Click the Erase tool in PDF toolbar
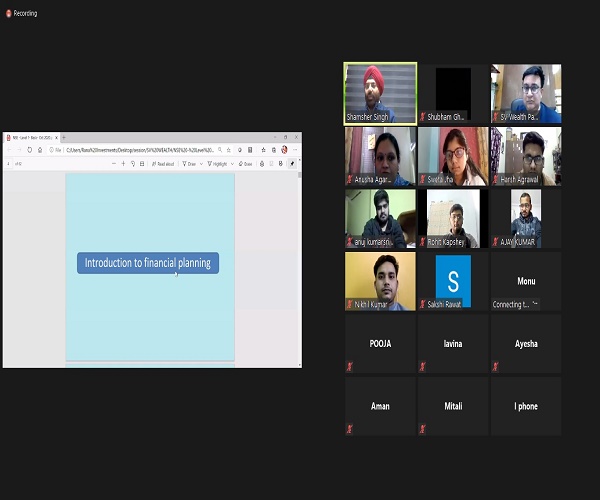Image resolution: width=600 pixels, height=500 pixels. pyautogui.click(x=245, y=164)
